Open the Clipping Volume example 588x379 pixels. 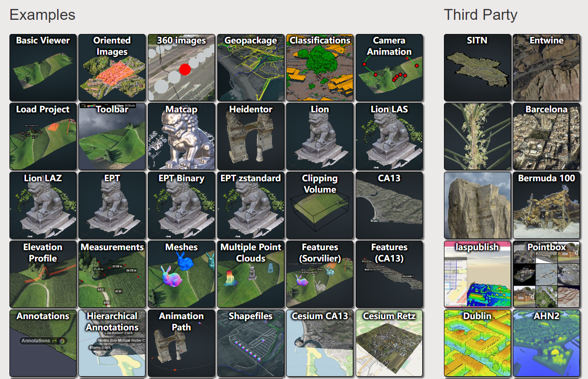point(320,205)
